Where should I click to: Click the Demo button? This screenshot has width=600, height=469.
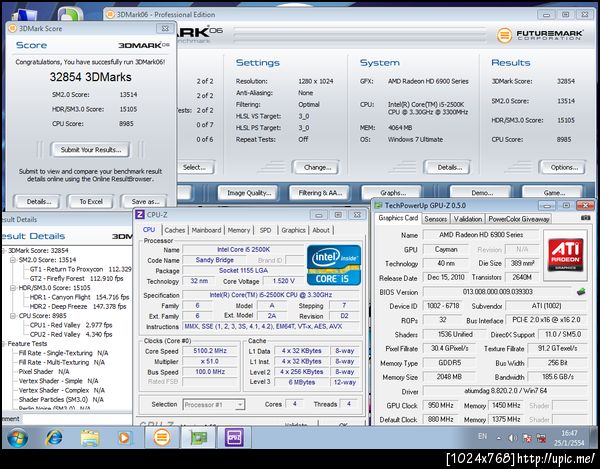pos(482,193)
